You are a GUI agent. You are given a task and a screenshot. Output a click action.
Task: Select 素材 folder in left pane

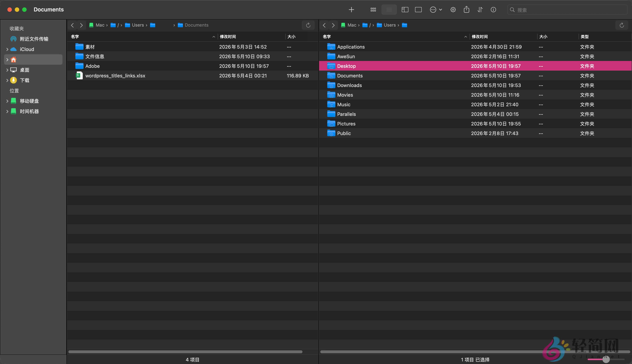click(193, 47)
